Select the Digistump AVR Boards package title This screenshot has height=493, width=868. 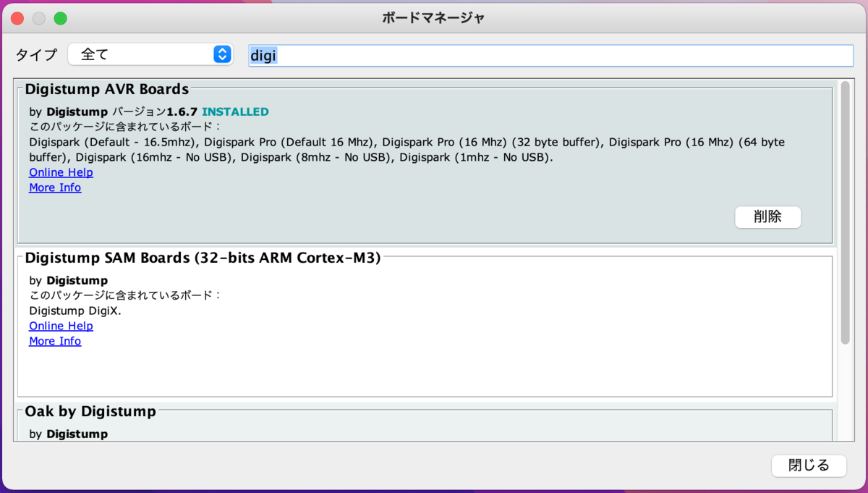point(107,89)
